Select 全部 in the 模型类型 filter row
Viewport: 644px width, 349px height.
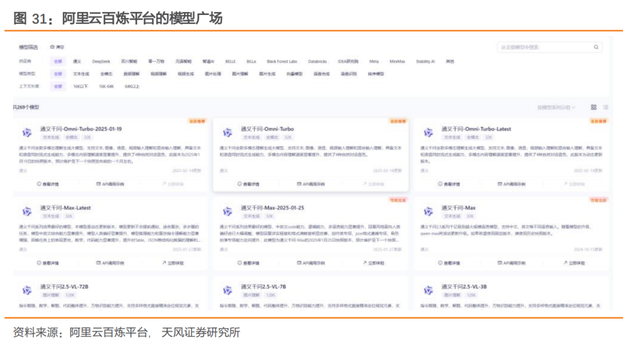(x=58, y=74)
